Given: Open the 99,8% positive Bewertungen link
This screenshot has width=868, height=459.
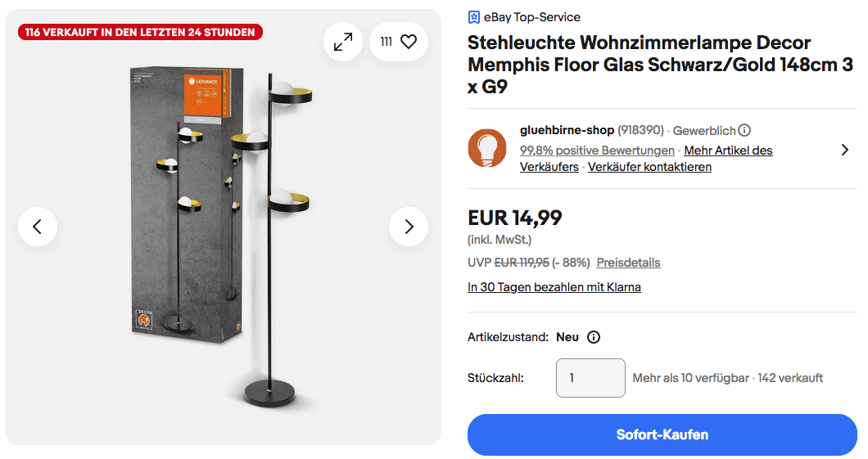Looking at the screenshot, I should [x=597, y=151].
